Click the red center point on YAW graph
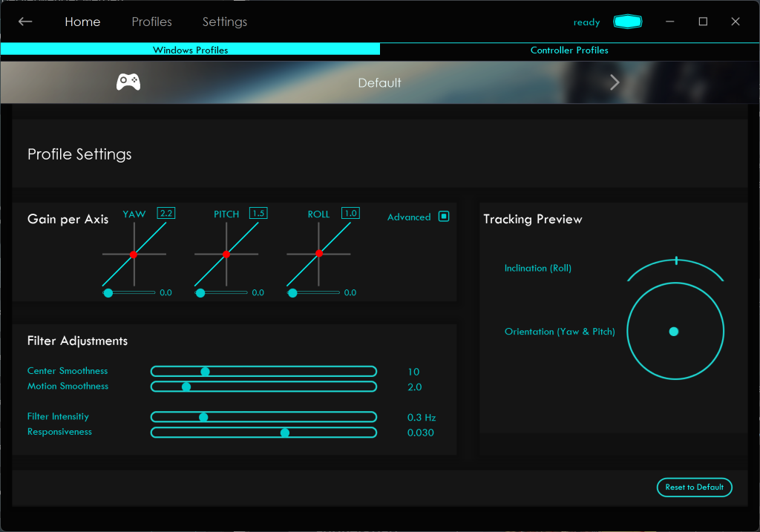The width and height of the screenshot is (760, 532). point(134,254)
